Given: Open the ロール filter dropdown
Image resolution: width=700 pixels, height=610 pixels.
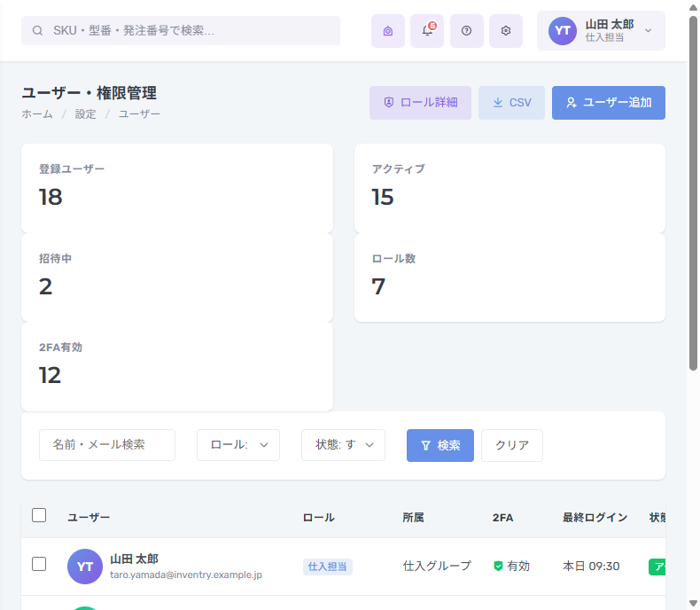Looking at the screenshot, I should tap(238, 445).
